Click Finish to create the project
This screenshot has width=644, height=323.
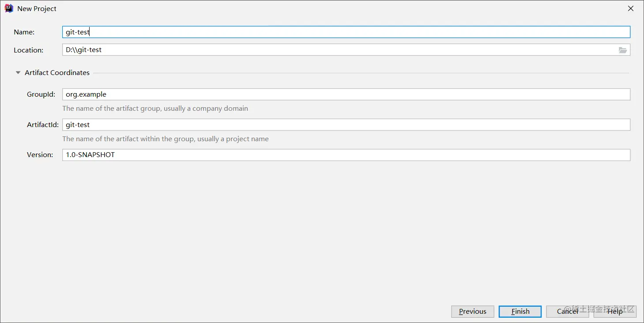click(x=520, y=312)
